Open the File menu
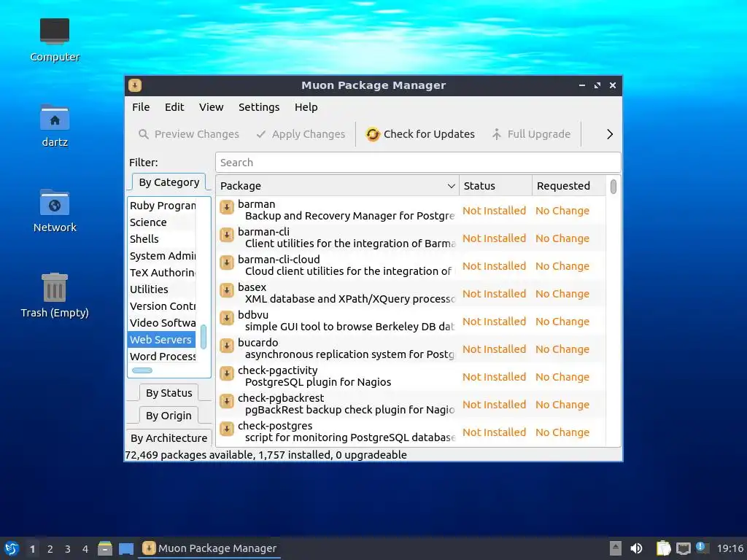Image resolution: width=747 pixels, height=560 pixels. coord(141,107)
